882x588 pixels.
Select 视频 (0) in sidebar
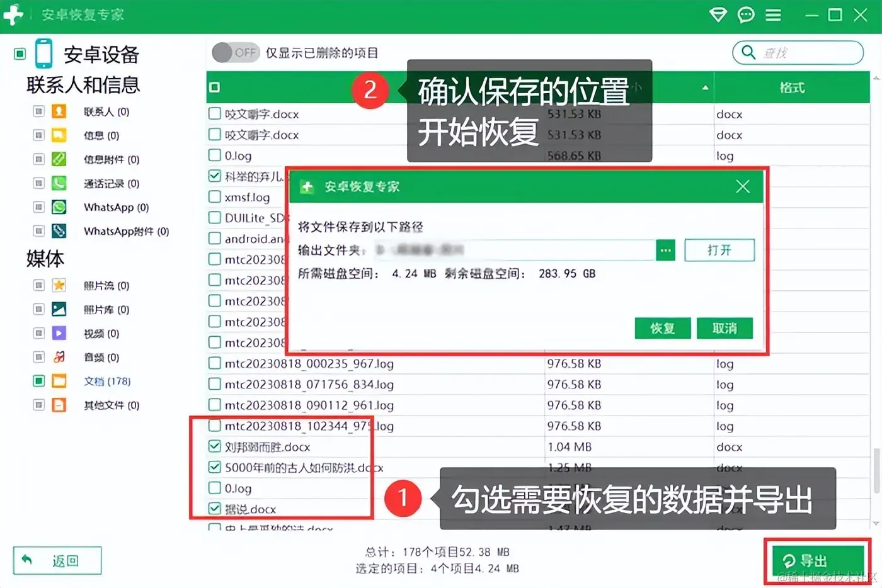pos(101,334)
